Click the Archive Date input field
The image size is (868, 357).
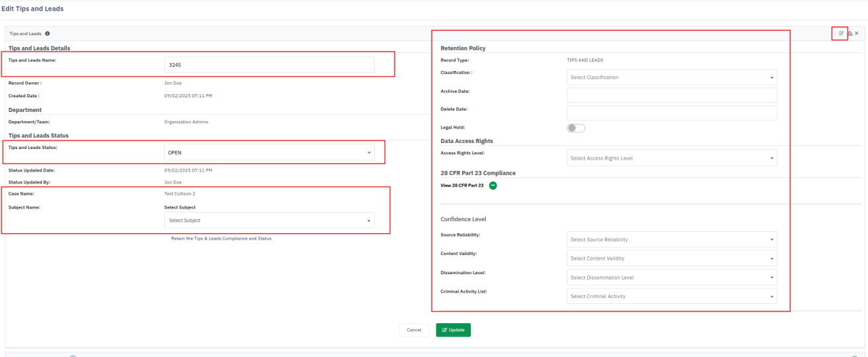click(671, 95)
